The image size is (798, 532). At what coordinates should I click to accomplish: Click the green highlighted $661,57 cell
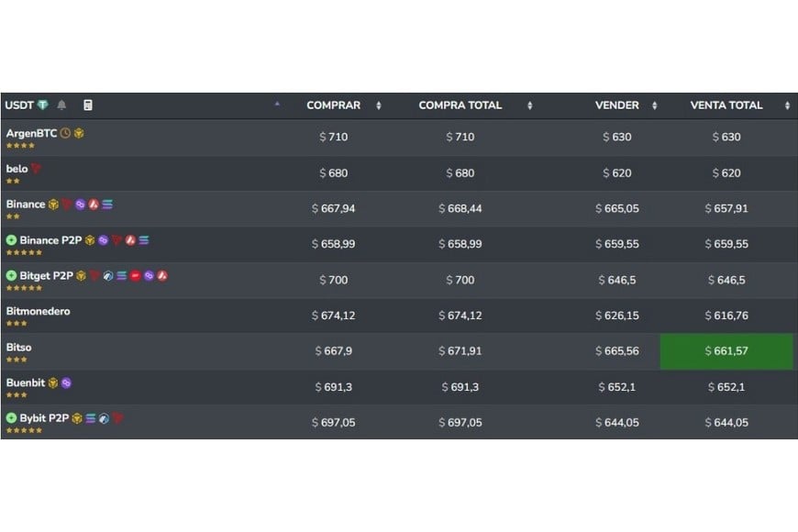click(x=726, y=351)
